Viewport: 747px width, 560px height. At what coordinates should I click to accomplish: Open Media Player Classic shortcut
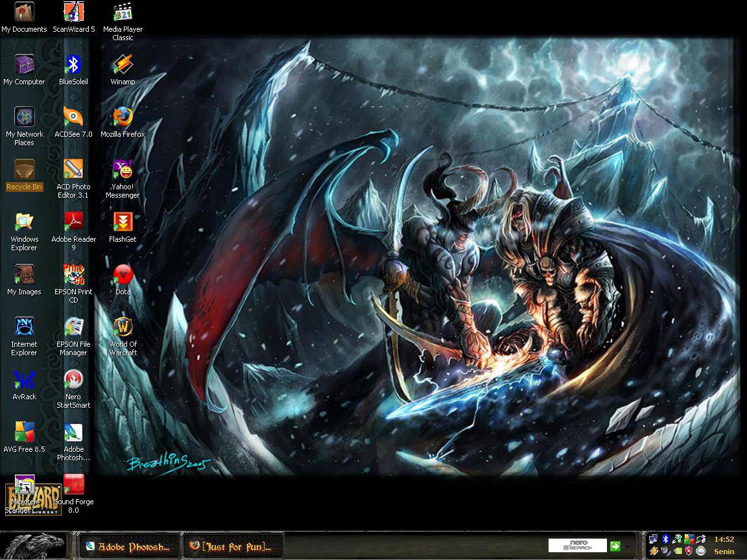pos(123,21)
